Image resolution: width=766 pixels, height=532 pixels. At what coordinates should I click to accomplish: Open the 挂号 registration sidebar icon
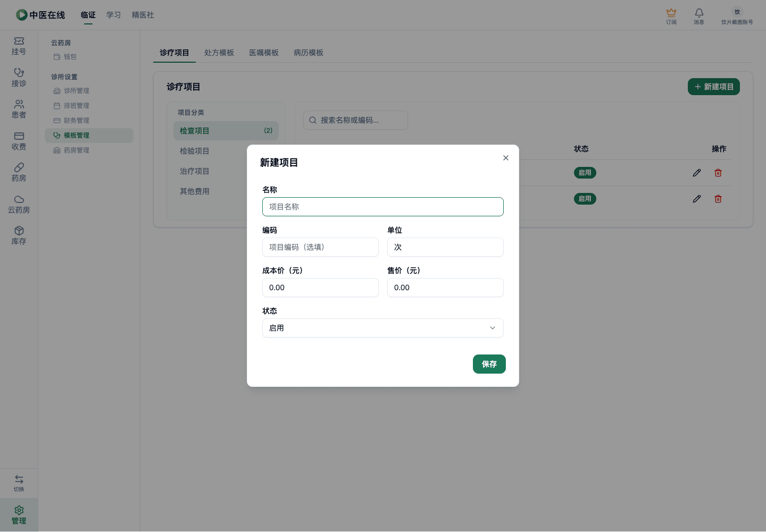pyautogui.click(x=19, y=46)
